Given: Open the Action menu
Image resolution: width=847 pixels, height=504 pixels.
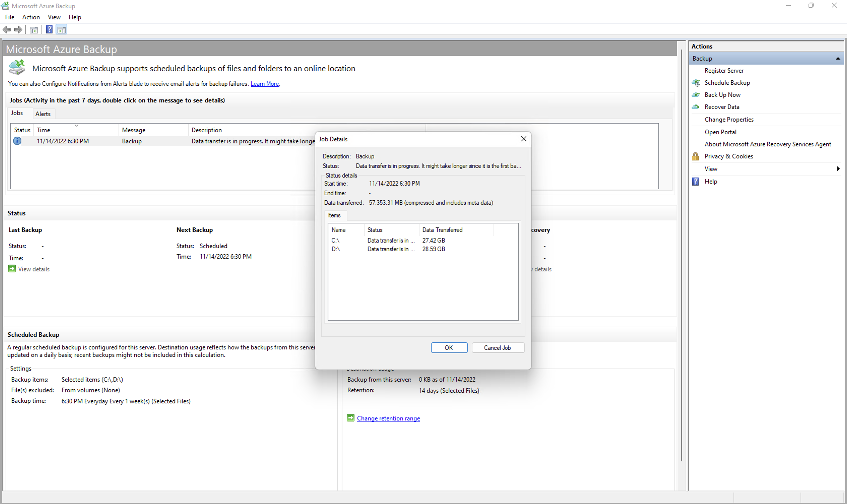Looking at the screenshot, I should (x=31, y=17).
